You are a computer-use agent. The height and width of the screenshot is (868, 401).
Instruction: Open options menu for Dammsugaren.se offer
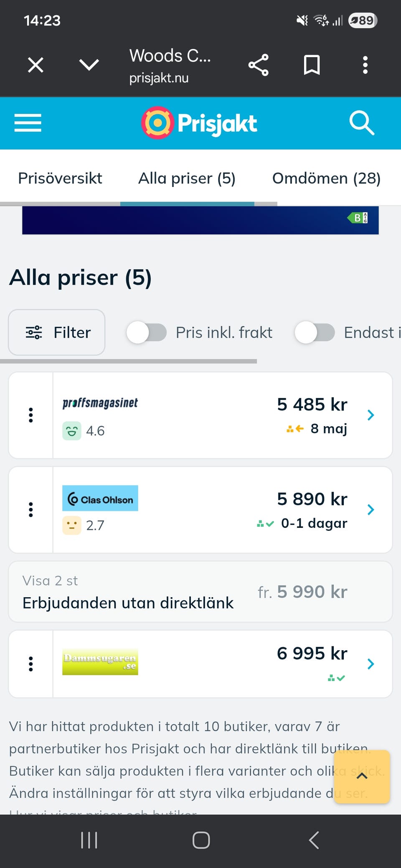[x=30, y=664]
